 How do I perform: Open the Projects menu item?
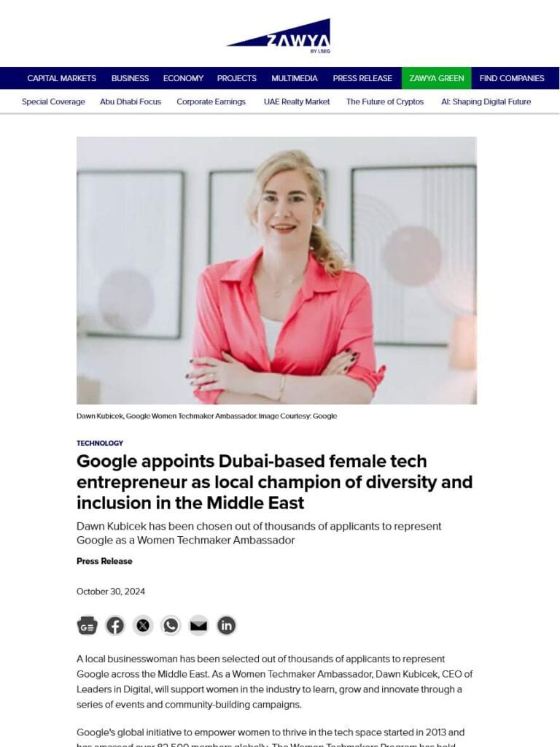(x=237, y=78)
